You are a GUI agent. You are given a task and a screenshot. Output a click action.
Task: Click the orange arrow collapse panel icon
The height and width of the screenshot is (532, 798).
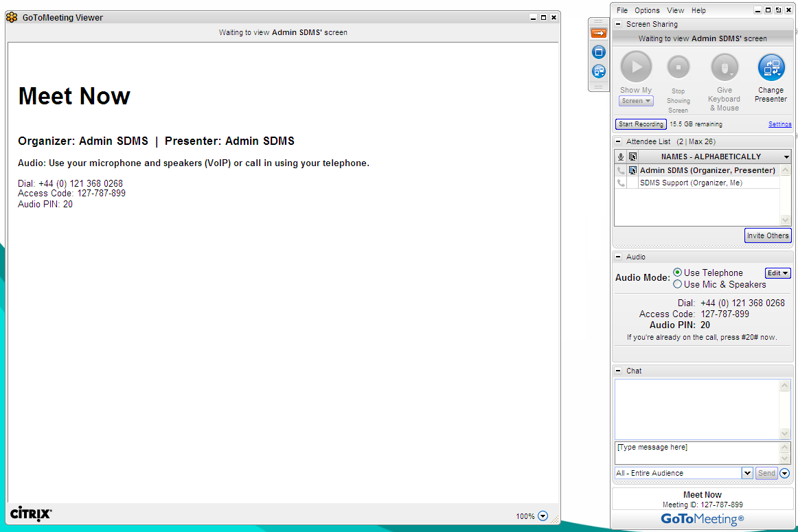click(x=599, y=34)
